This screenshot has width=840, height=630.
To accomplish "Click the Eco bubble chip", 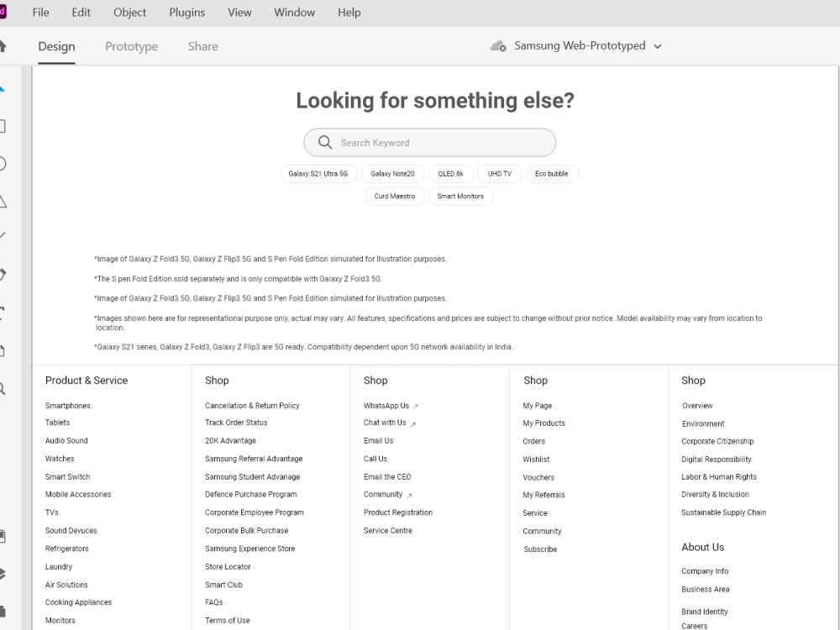I will click(x=551, y=174).
